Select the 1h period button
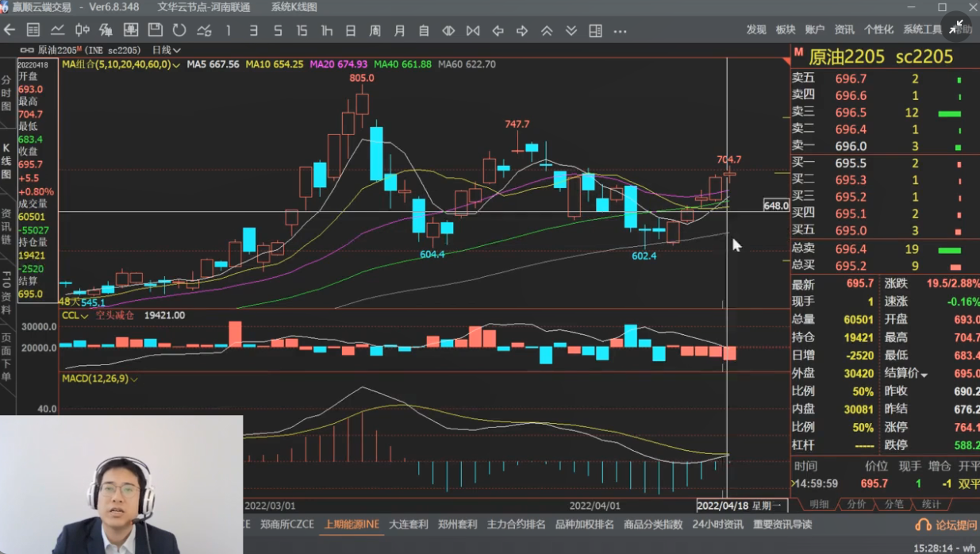 [326, 31]
